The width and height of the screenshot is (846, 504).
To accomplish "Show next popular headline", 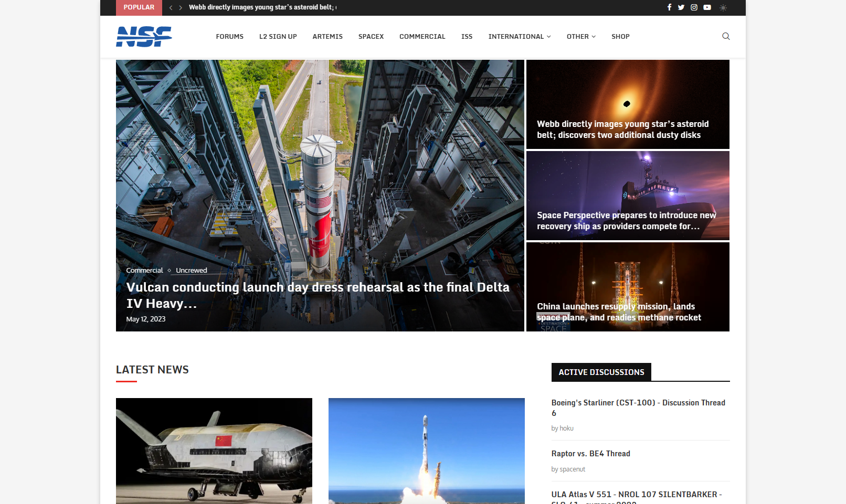I will point(181,8).
